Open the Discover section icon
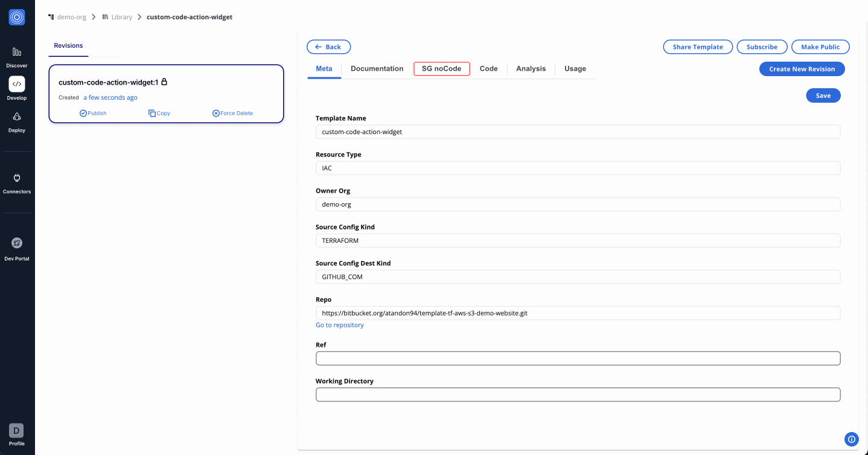Viewport: 868px width, 455px height. [x=17, y=53]
